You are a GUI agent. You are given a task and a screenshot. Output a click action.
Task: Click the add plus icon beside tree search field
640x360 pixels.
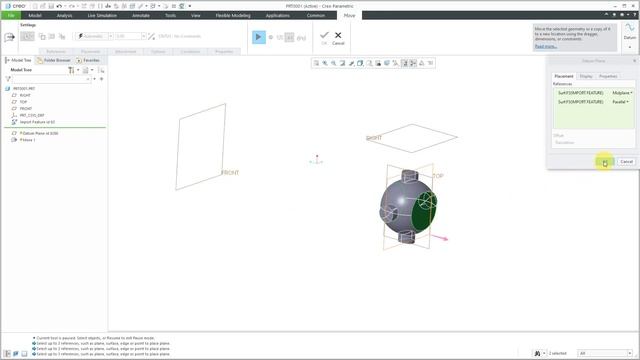point(102,79)
